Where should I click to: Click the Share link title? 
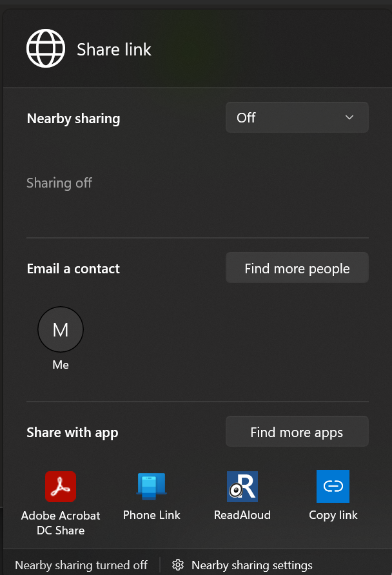(x=113, y=49)
